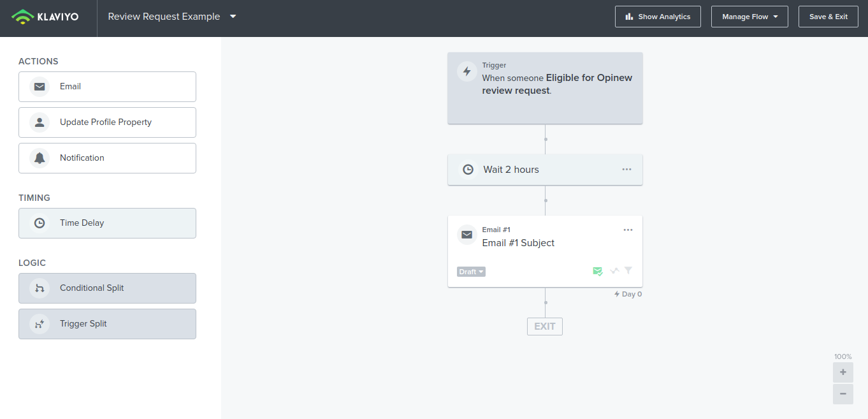Click the EXIT node at the flow end

[x=544, y=326]
